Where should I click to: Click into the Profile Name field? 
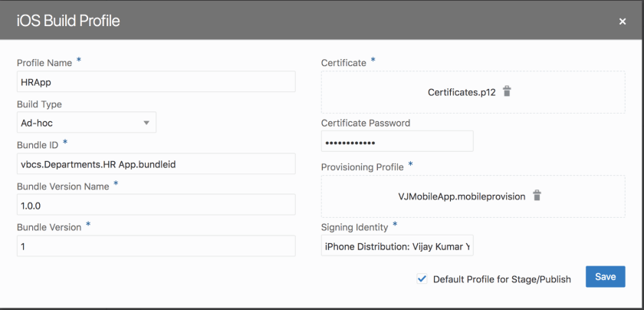point(156,82)
